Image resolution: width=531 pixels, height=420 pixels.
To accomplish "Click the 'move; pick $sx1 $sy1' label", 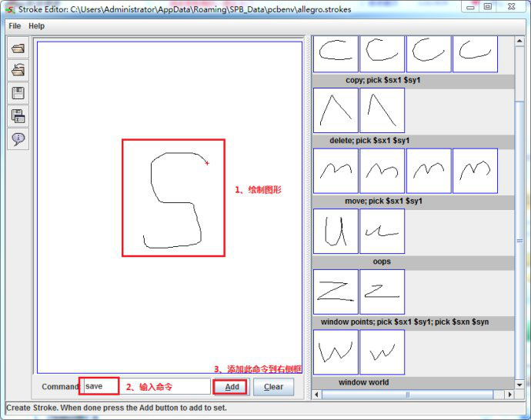I will click(384, 201).
